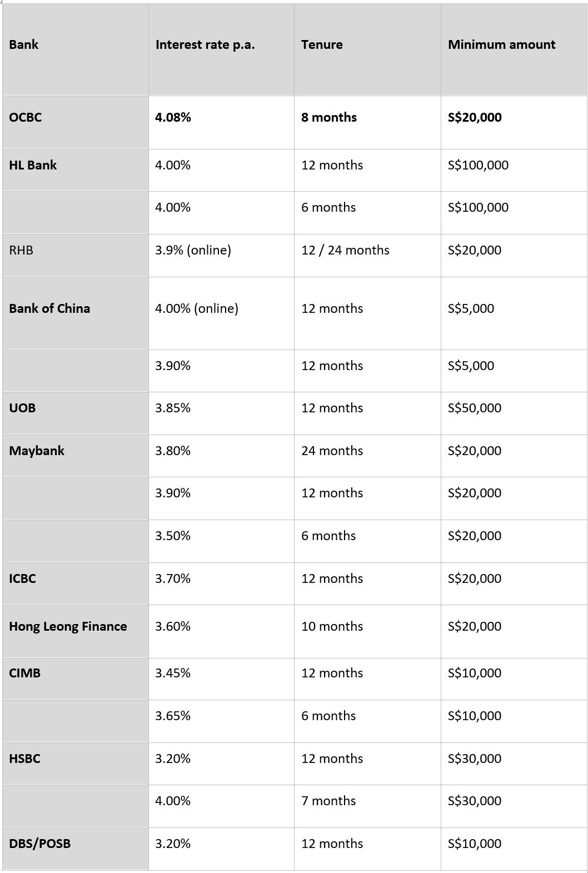The height and width of the screenshot is (873, 588).
Task: Click the 4.00% (online) rate cell
Action: click(221, 313)
